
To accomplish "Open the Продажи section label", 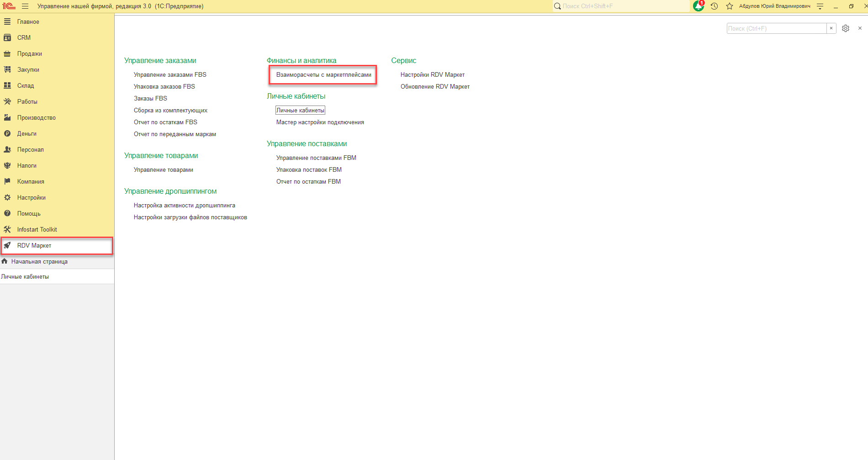I will click(x=30, y=53).
